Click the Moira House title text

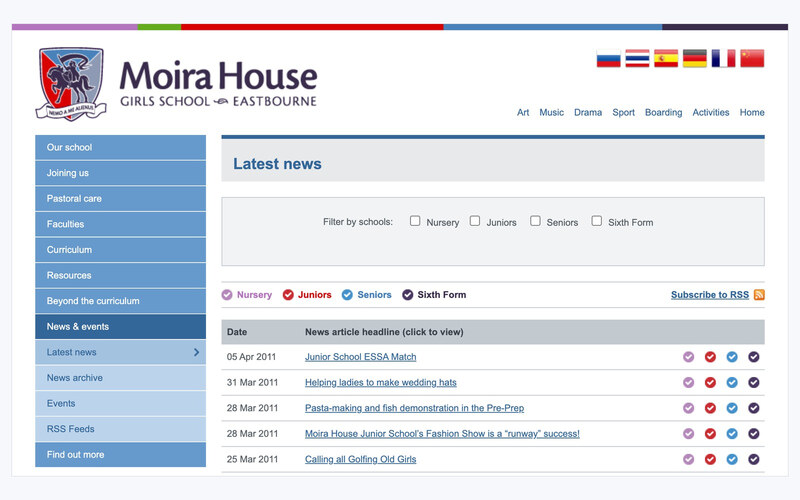pos(218,76)
